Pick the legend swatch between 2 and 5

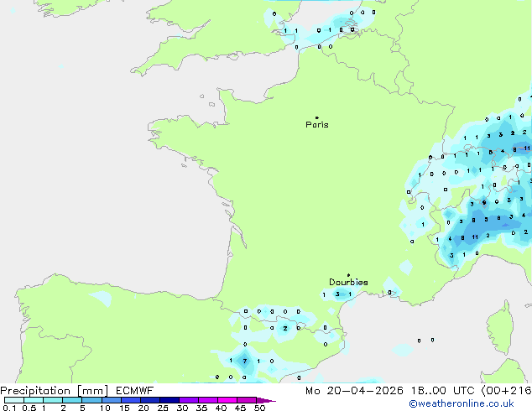click(72, 400)
